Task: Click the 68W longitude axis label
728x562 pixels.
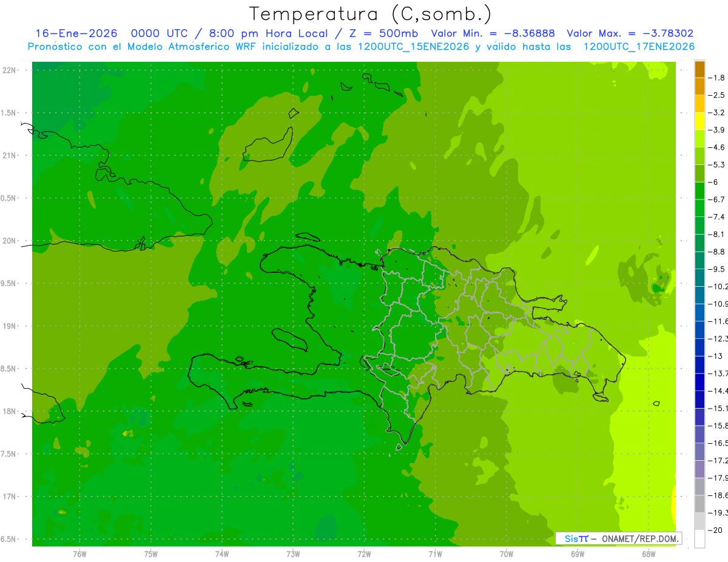Action: [x=648, y=554]
